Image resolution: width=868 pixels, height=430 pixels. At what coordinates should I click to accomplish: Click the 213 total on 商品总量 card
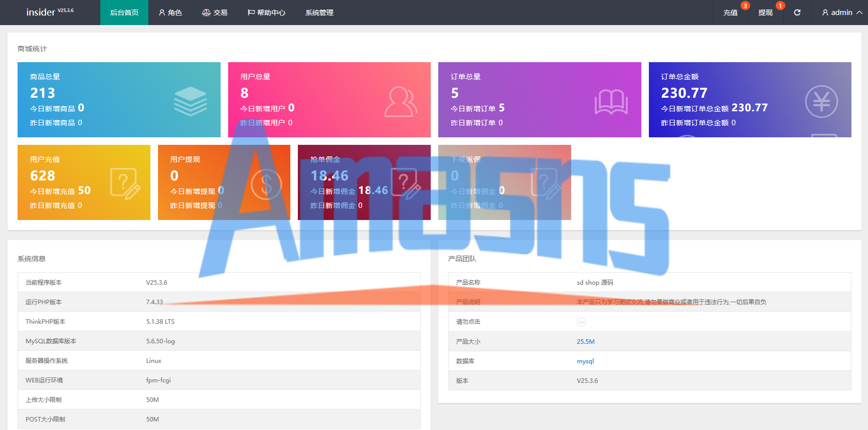(43, 93)
